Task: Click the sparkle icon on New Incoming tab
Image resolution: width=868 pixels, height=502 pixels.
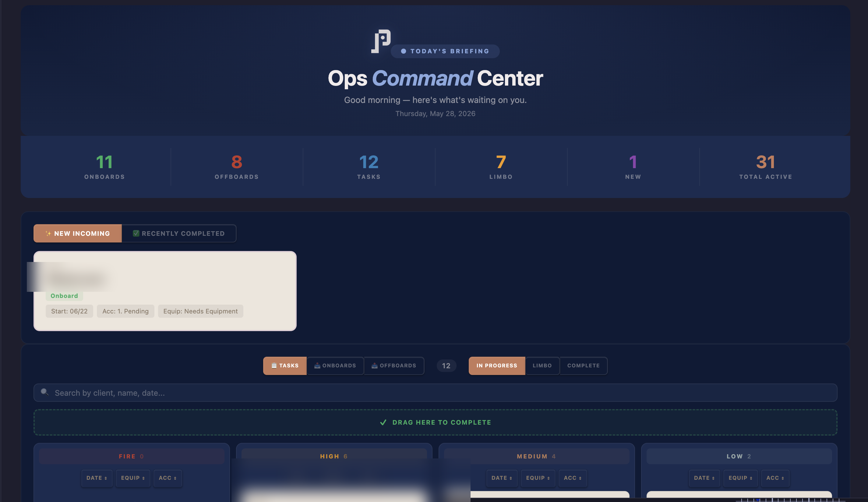Action: click(x=48, y=234)
